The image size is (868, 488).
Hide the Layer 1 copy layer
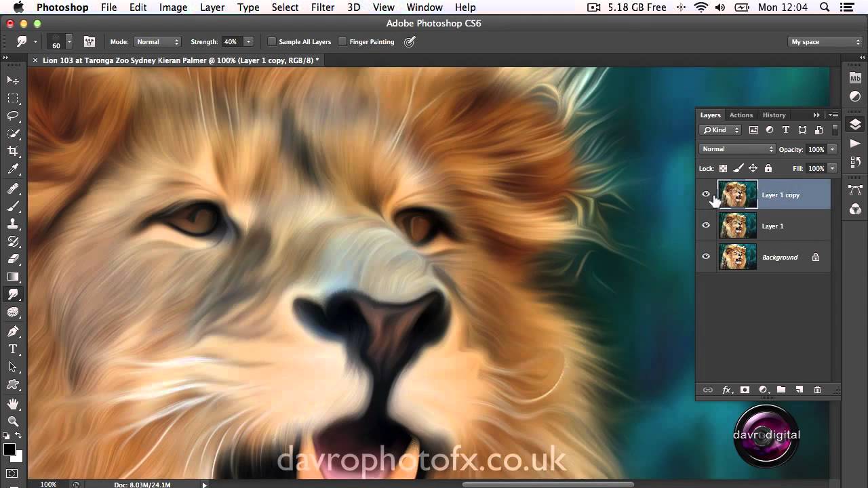[706, 195]
